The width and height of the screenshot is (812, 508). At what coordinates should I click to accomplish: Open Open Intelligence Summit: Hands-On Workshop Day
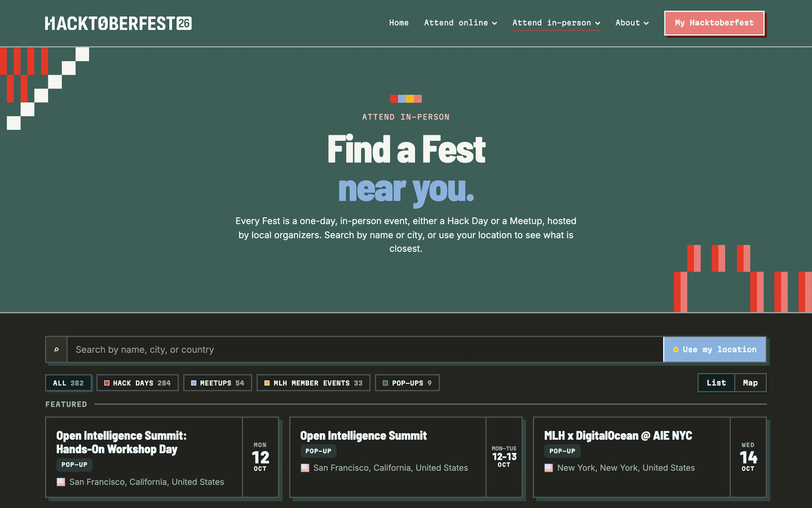coord(121,443)
